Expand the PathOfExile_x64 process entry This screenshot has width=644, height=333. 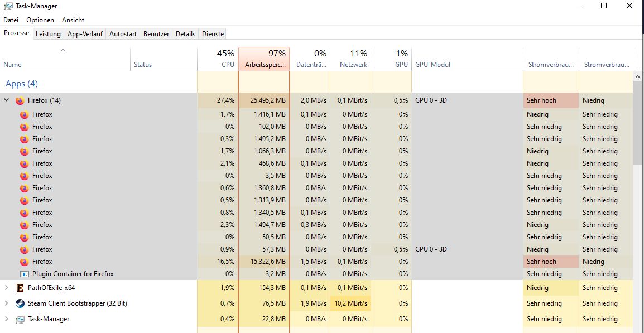7,288
